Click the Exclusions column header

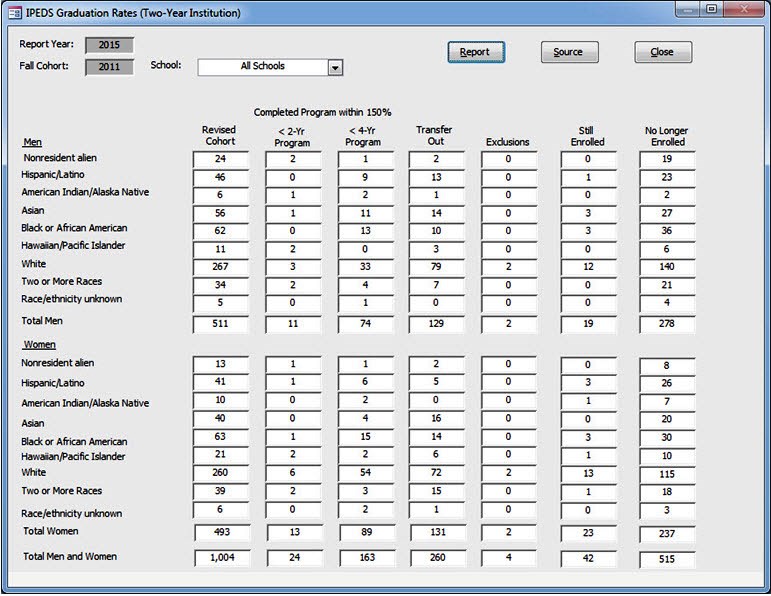pos(508,142)
